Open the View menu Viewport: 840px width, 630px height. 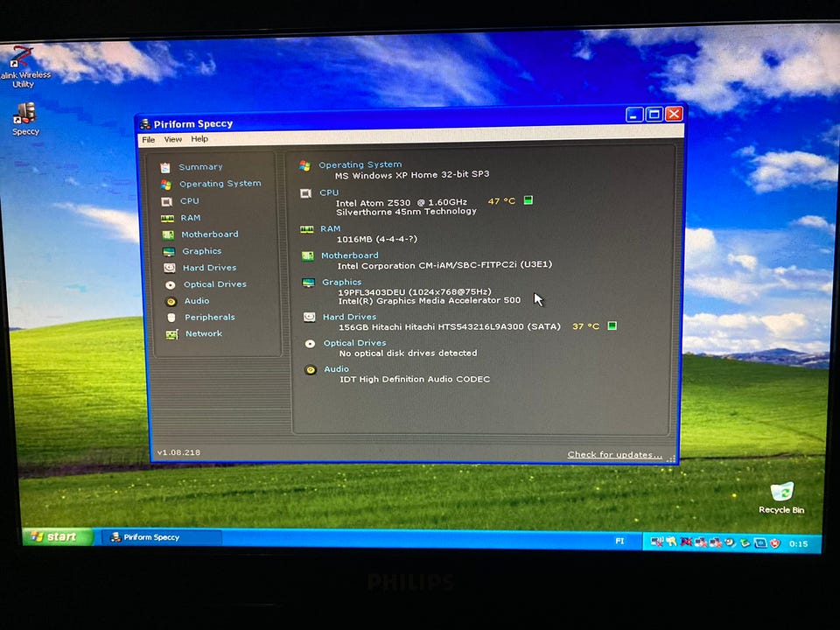pos(172,139)
